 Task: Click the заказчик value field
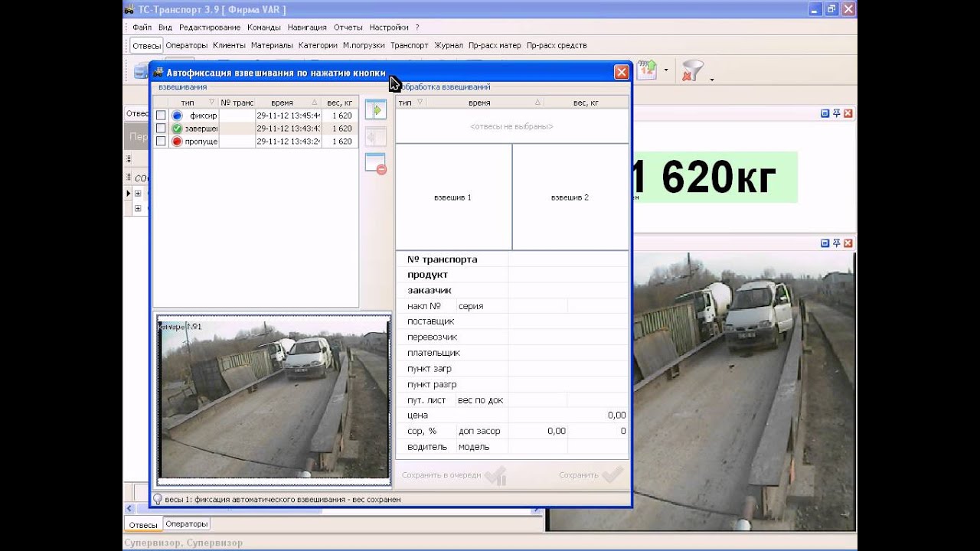tap(567, 290)
